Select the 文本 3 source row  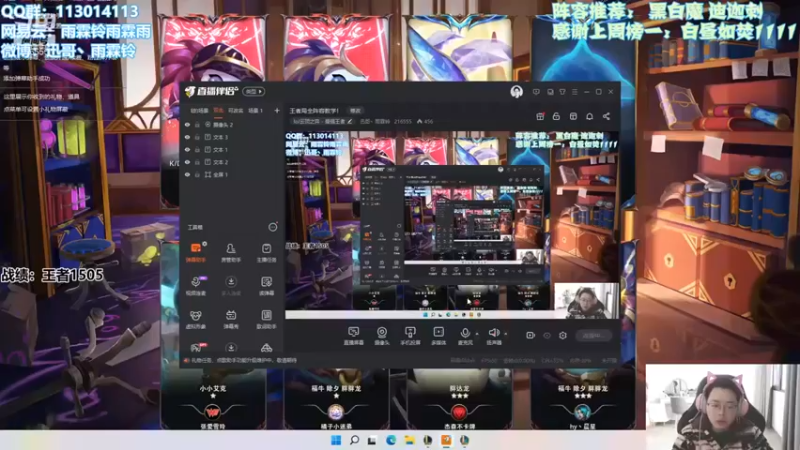(232, 137)
